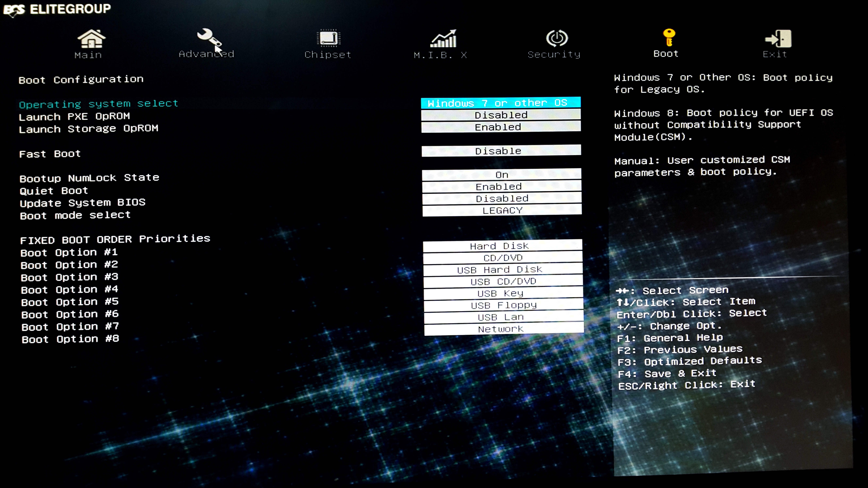This screenshot has width=868, height=488.
Task: Open Boot Option #6 USB Floppy dropdown
Action: click(503, 305)
